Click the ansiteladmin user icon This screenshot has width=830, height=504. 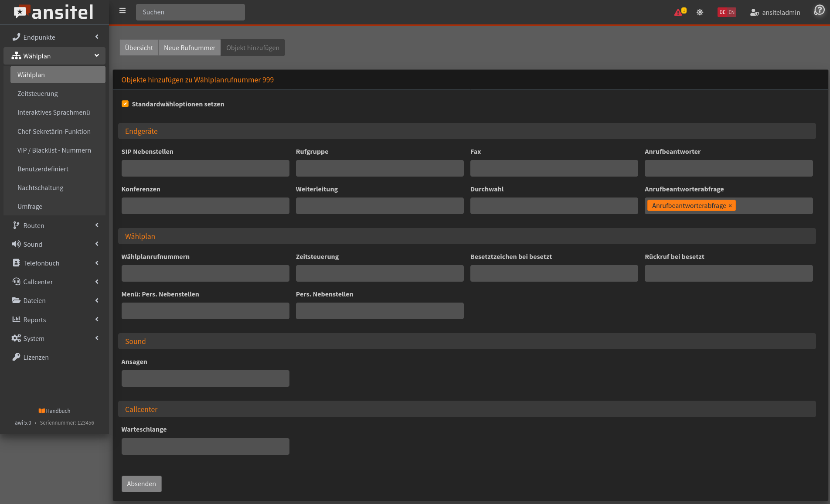coord(754,13)
